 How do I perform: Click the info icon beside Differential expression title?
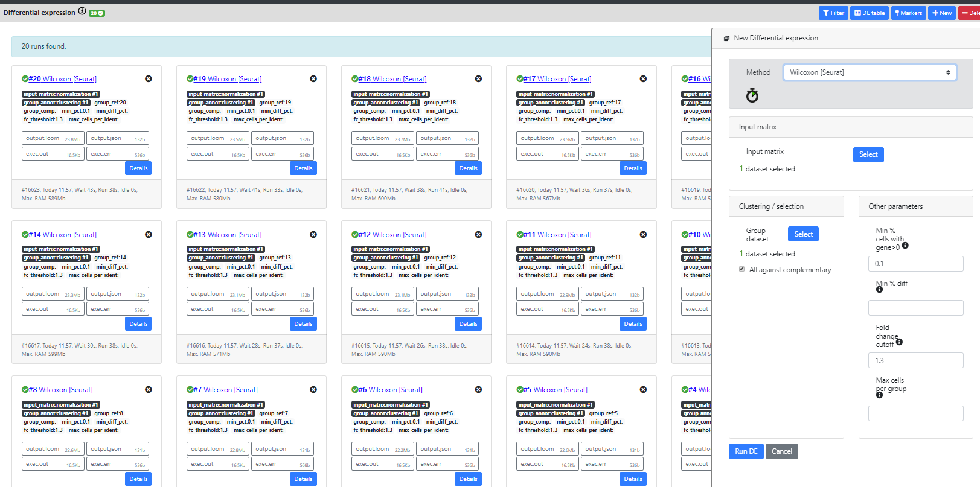pyautogui.click(x=82, y=11)
